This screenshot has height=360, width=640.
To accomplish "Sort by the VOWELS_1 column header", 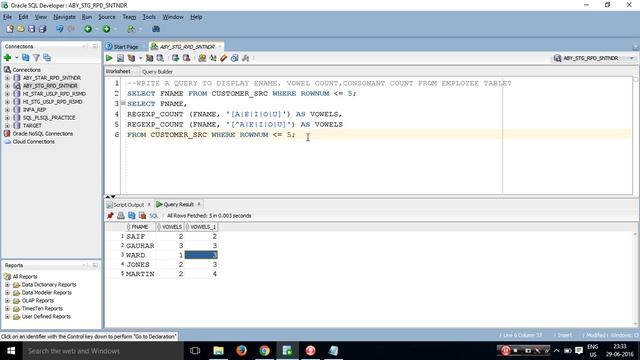I will [x=201, y=227].
